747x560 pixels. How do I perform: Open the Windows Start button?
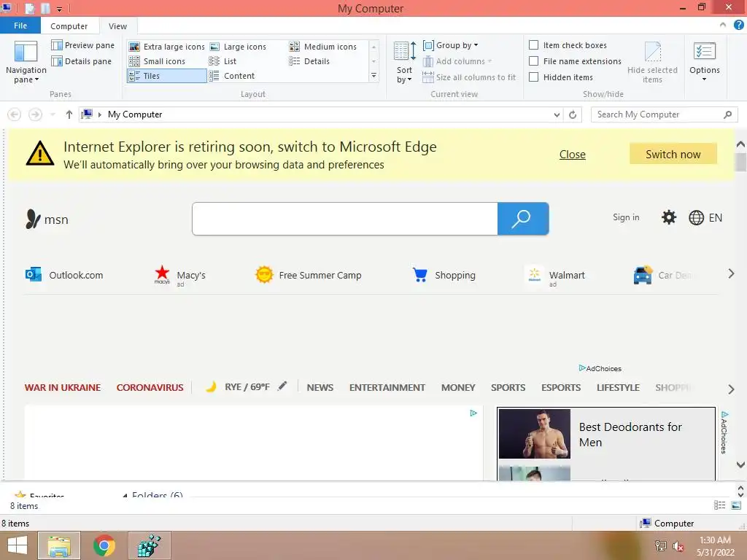18,545
